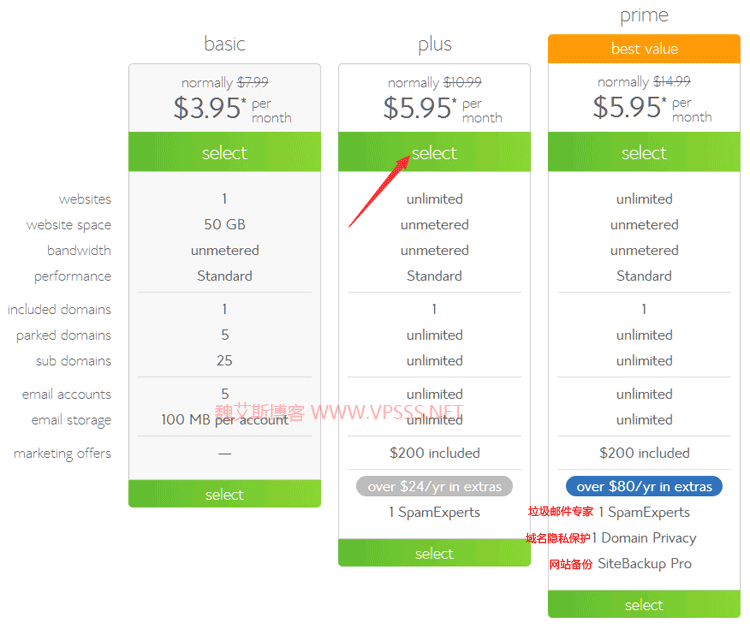Click the basic plan heading
This screenshot has width=750, height=629.
click(x=224, y=44)
